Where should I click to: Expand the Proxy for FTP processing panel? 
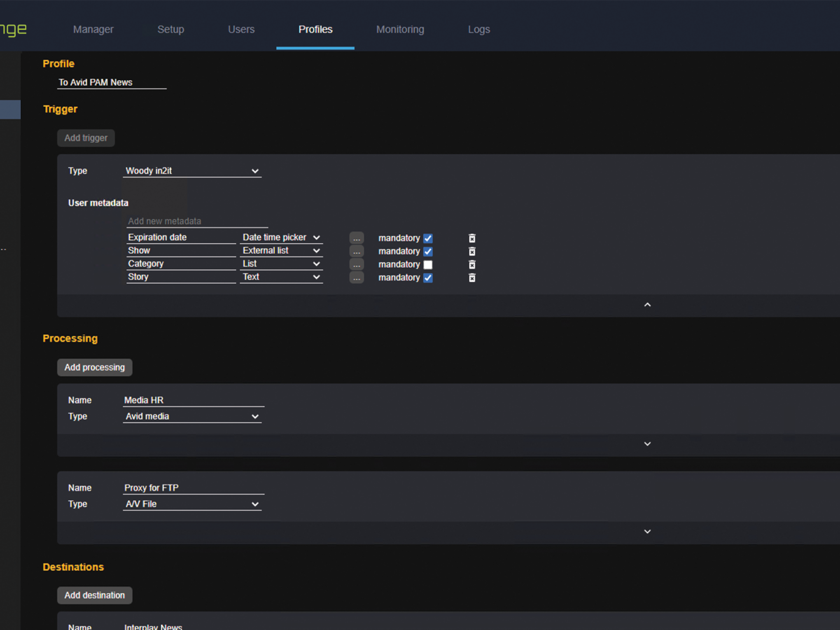pyautogui.click(x=647, y=531)
